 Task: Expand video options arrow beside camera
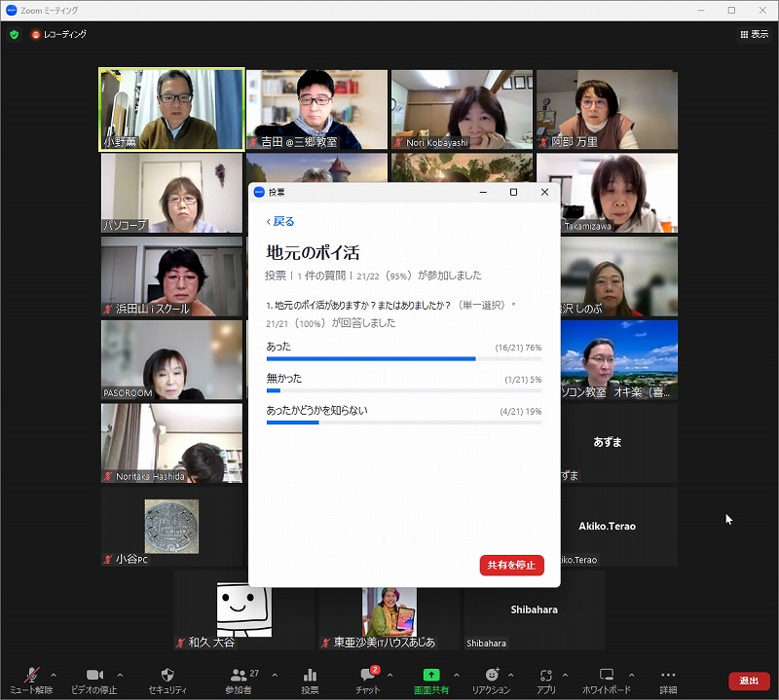tap(120, 675)
